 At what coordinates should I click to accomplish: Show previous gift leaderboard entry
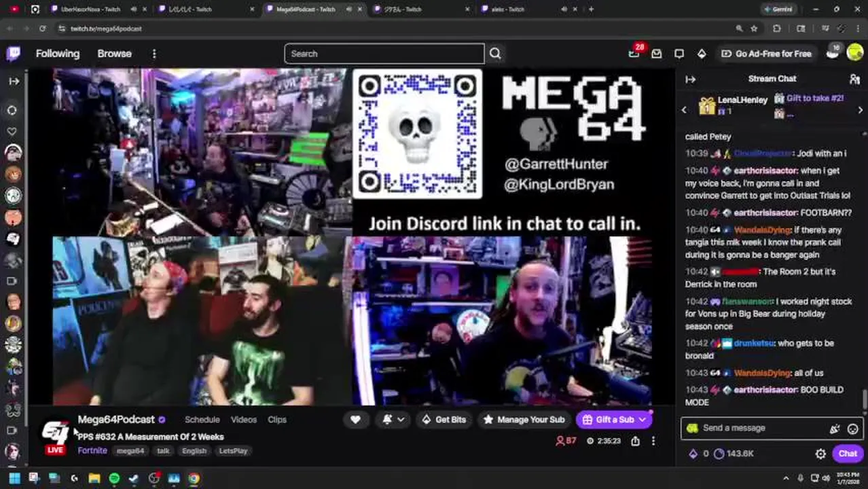[684, 110]
